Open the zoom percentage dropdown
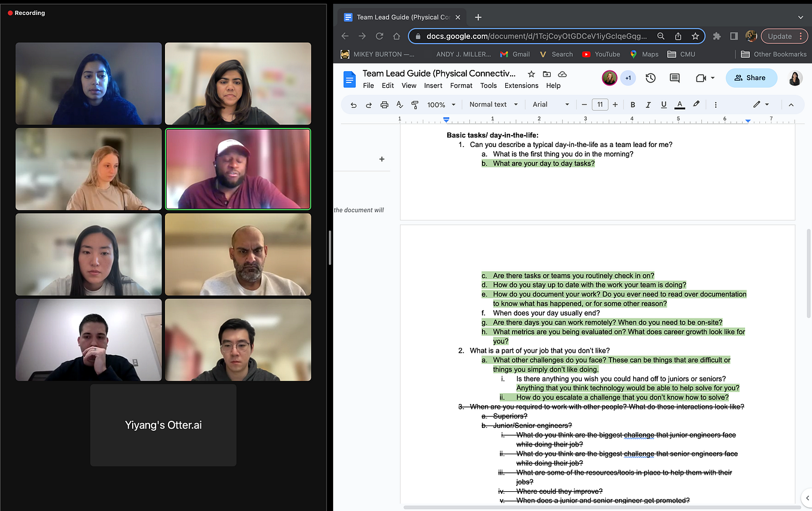This screenshot has width=812, height=511. [x=441, y=105]
